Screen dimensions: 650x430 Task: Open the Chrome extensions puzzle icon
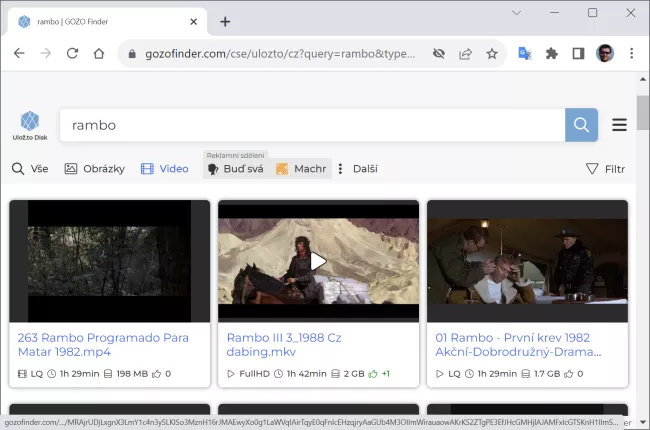click(x=551, y=53)
